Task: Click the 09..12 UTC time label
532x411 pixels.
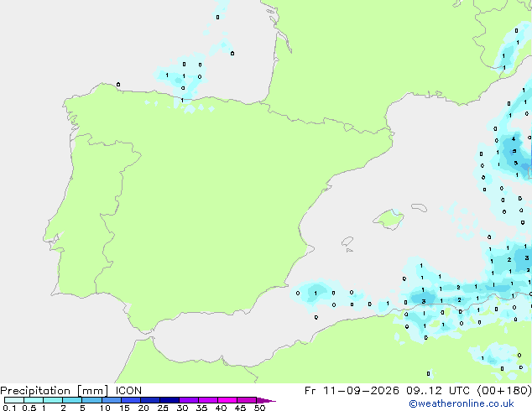Action: pyautogui.click(x=438, y=391)
